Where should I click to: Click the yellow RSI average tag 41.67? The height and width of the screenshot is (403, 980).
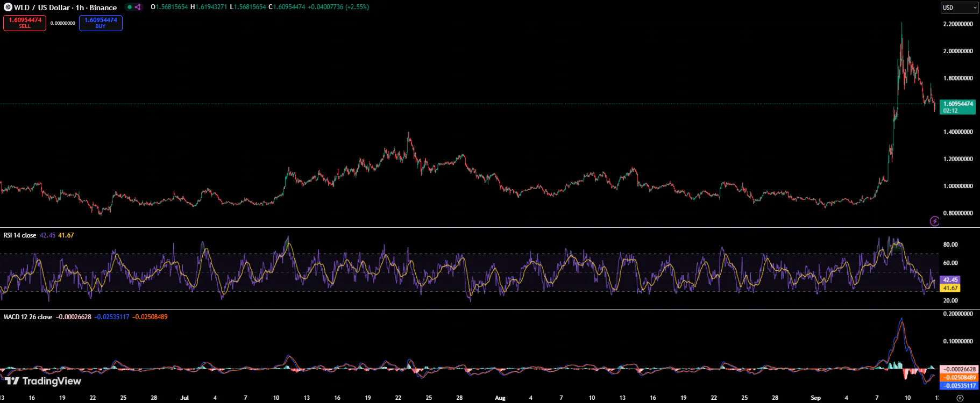pyautogui.click(x=950, y=288)
